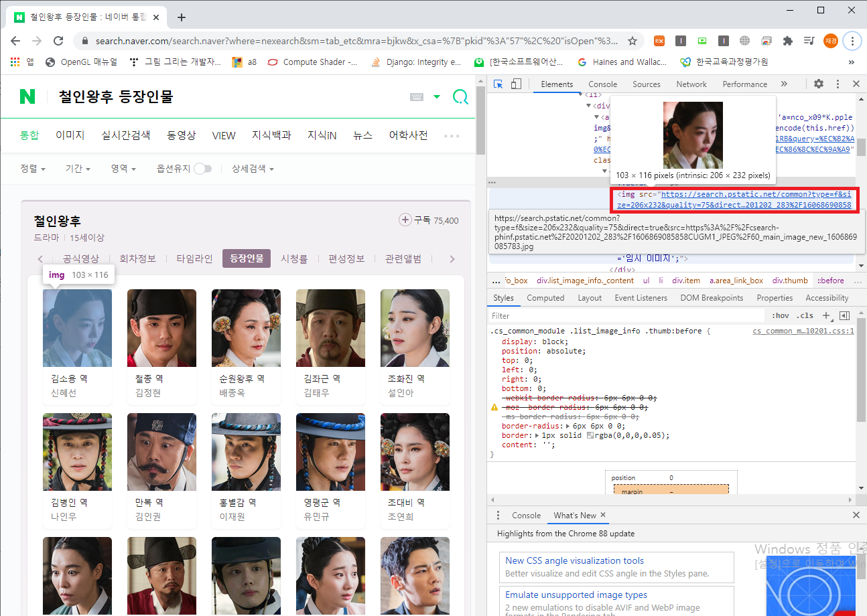Screen dimensions: 867x616
Task: Click the rgba border color swatch
Action: tap(590, 435)
